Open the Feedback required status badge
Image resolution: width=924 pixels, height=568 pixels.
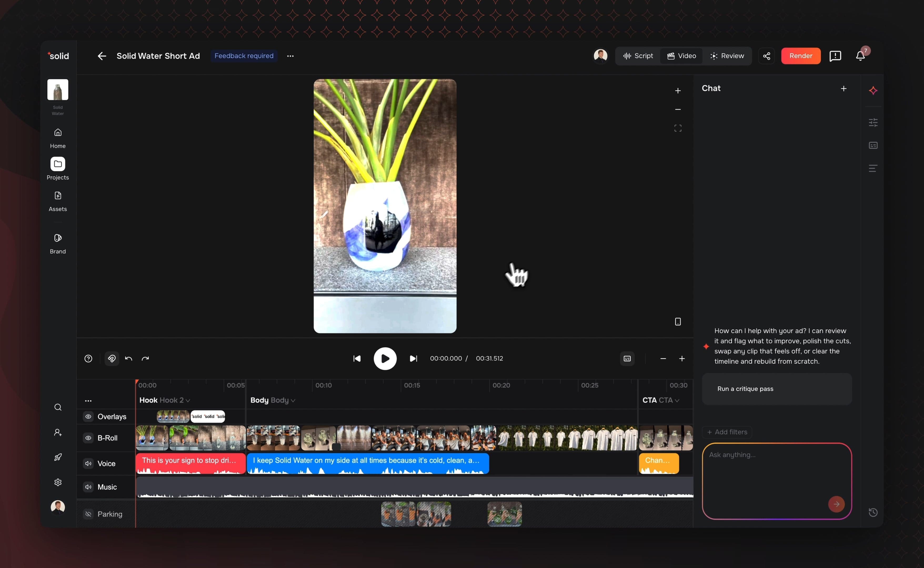pos(244,56)
